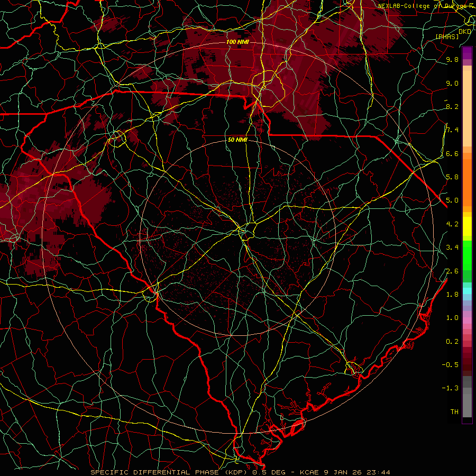Click the 0.2 value on the color scale

pyautogui.click(x=452, y=341)
